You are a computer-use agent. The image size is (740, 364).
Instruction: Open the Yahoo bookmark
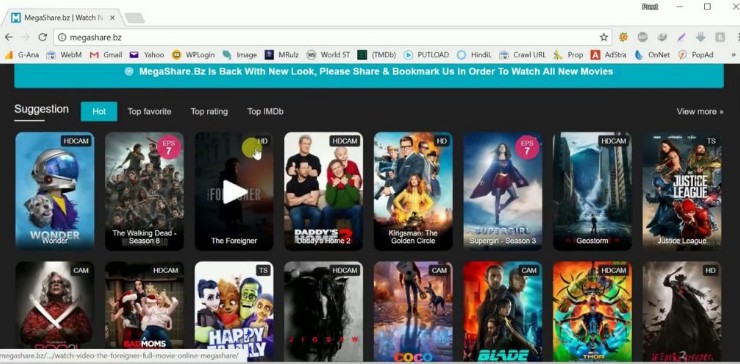pos(147,55)
